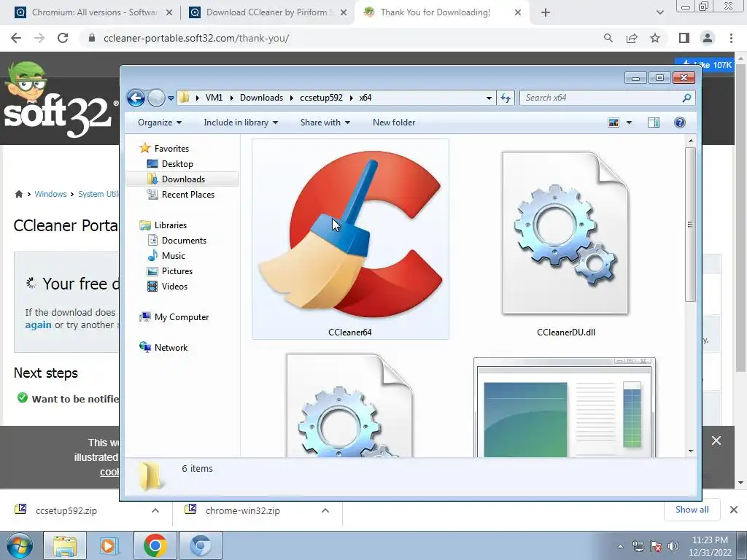Click the file list scroll-up arrow
The height and width of the screenshot is (560, 747).
point(691,141)
